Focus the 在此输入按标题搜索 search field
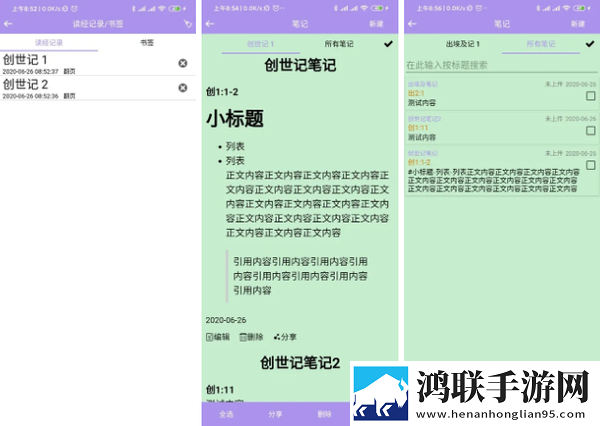This screenshot has height=426, width=600. [502, 65]
